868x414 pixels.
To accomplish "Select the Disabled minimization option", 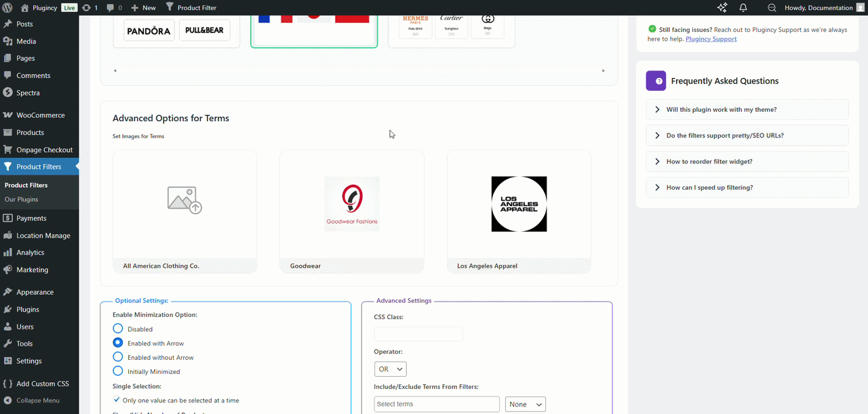I will (x=118, y=329).
